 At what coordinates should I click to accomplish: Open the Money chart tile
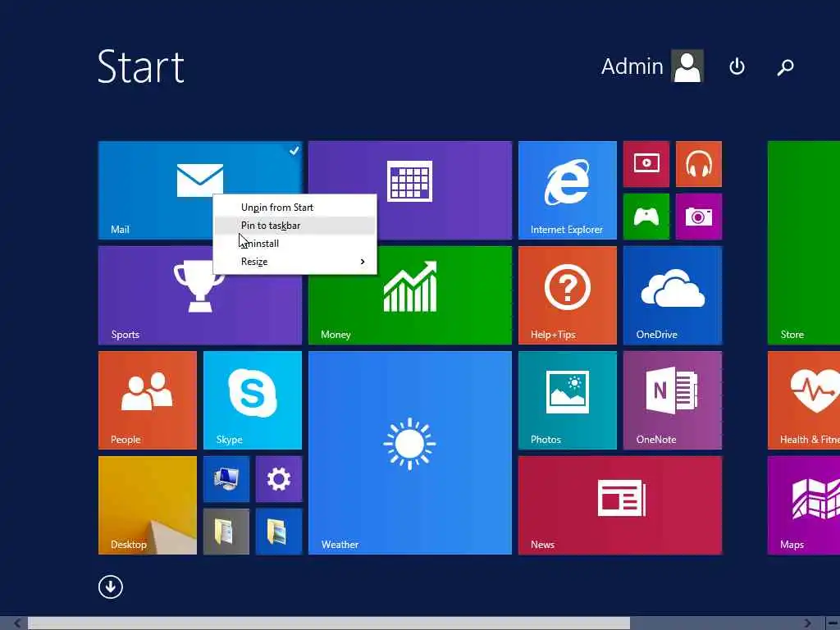410,295
